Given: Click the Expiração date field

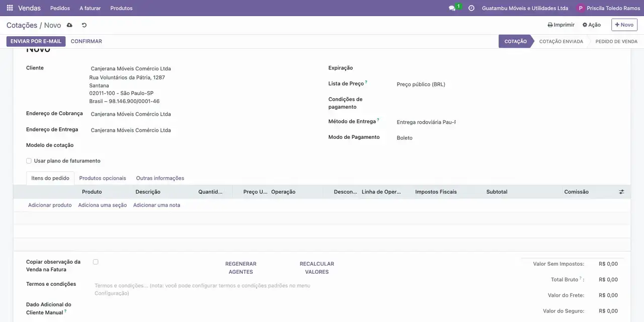Looking at the screenshot, I should (506, 68).
